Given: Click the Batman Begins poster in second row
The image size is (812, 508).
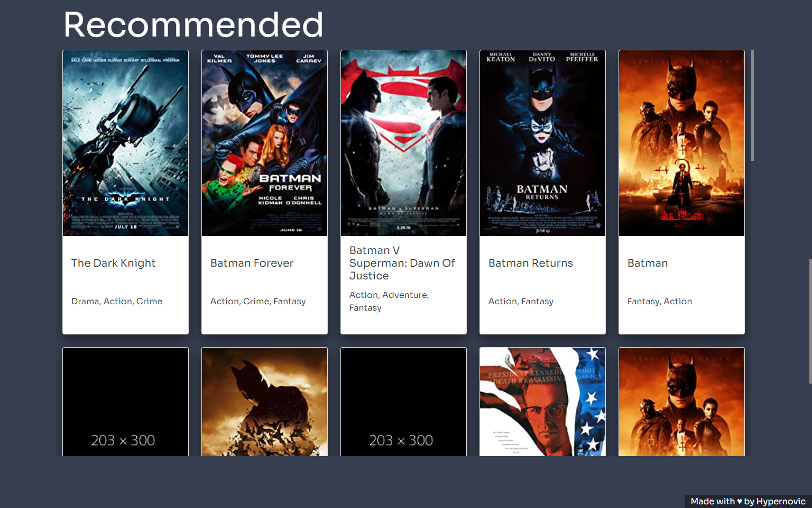Looking at the screenshot, I should click(x=264, y=401).
